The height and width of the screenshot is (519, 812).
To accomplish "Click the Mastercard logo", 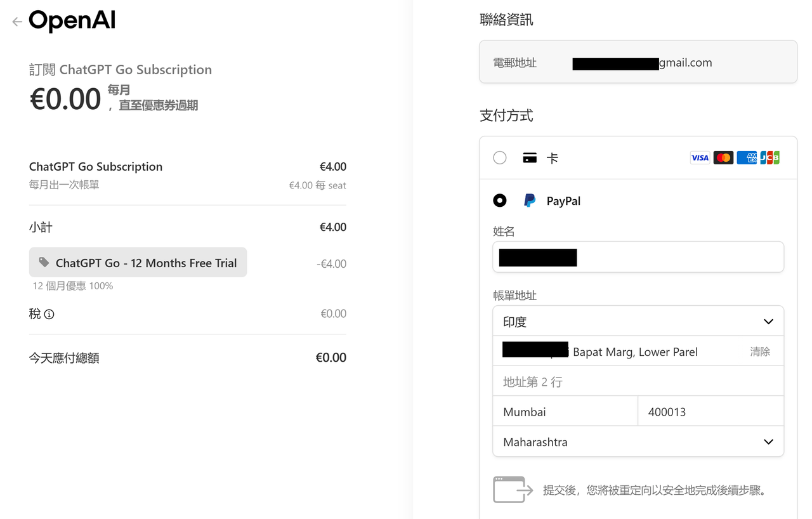I will [x=723, y=158].
